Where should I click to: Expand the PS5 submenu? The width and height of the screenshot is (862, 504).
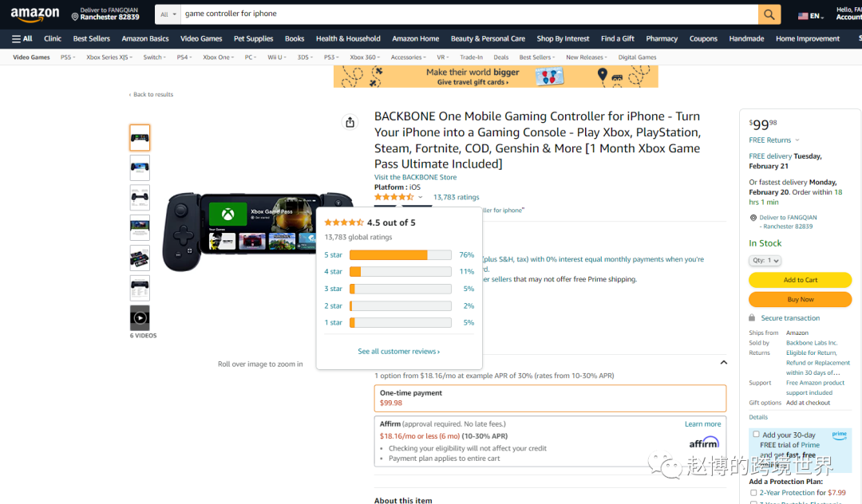[68, 57]
